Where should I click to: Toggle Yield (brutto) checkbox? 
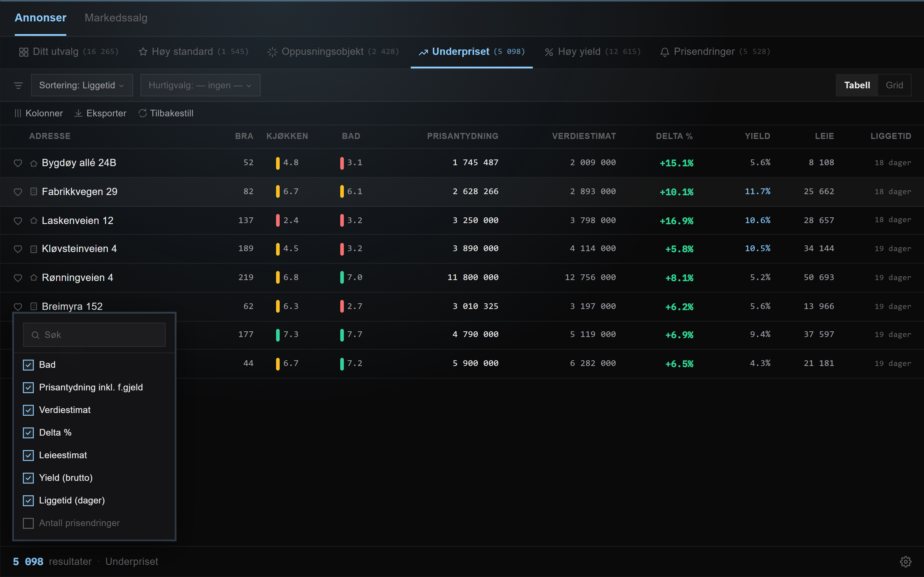tap(28, 478)
